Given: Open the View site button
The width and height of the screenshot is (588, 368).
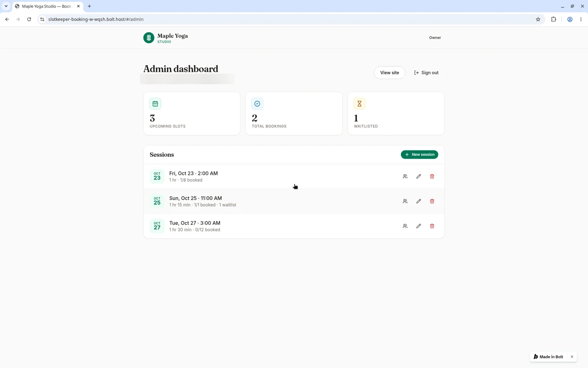Looking at the screenshot, I should coord(390,73).
